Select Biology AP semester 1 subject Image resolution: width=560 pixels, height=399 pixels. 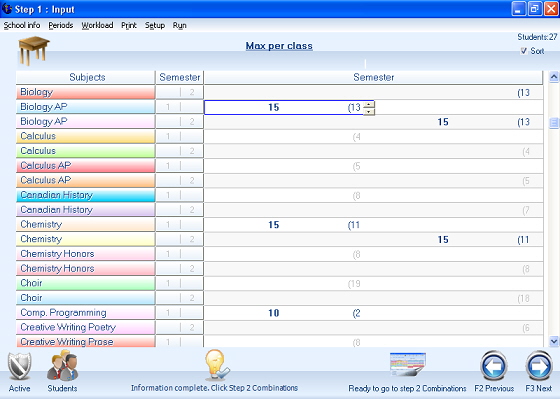click(86, 107)
